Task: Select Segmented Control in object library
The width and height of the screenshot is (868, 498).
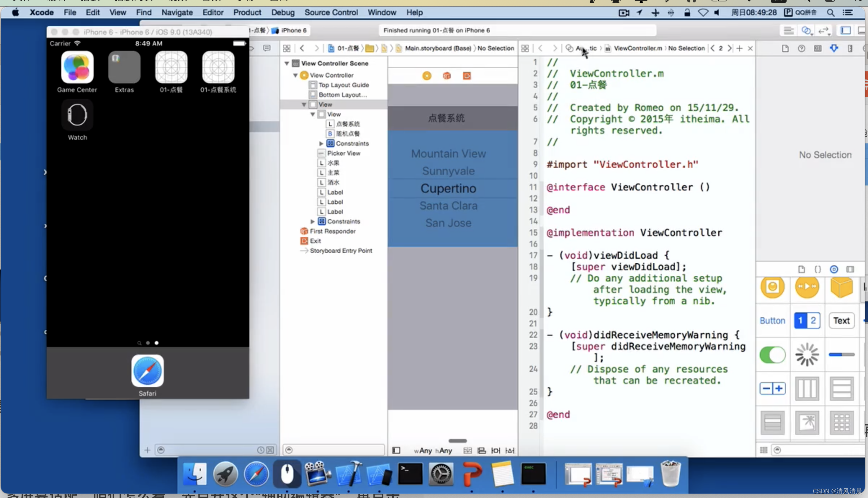Action: click(807, 320)
